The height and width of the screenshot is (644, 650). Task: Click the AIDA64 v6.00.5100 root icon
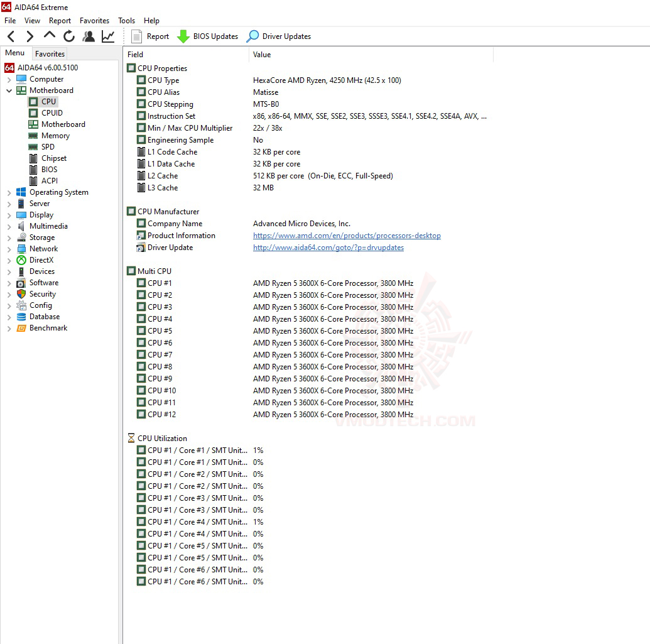(x=9, y=68)
